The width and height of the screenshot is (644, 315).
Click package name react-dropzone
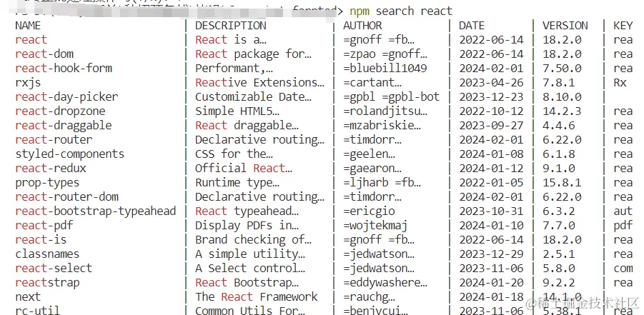tap(60, 111)
